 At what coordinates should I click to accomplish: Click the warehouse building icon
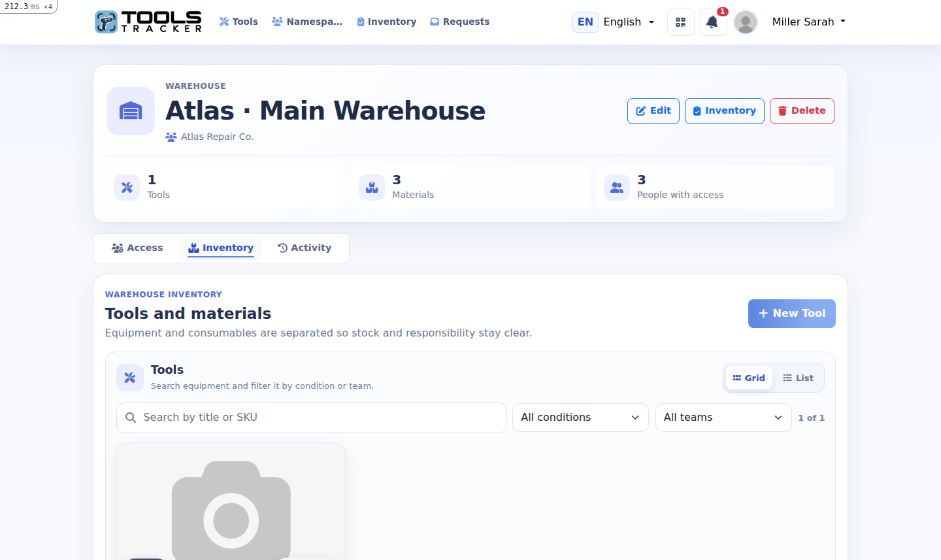(131, 111)
